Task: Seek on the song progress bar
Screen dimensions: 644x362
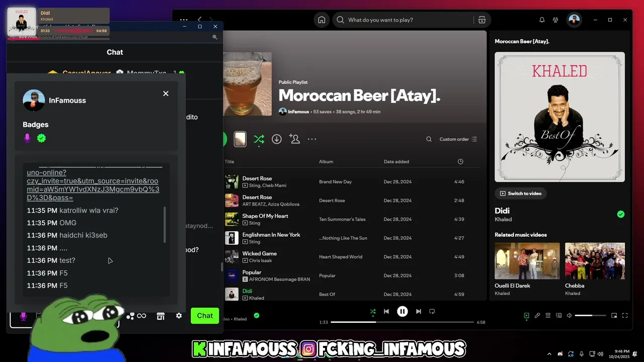Action: coord(403,322)
